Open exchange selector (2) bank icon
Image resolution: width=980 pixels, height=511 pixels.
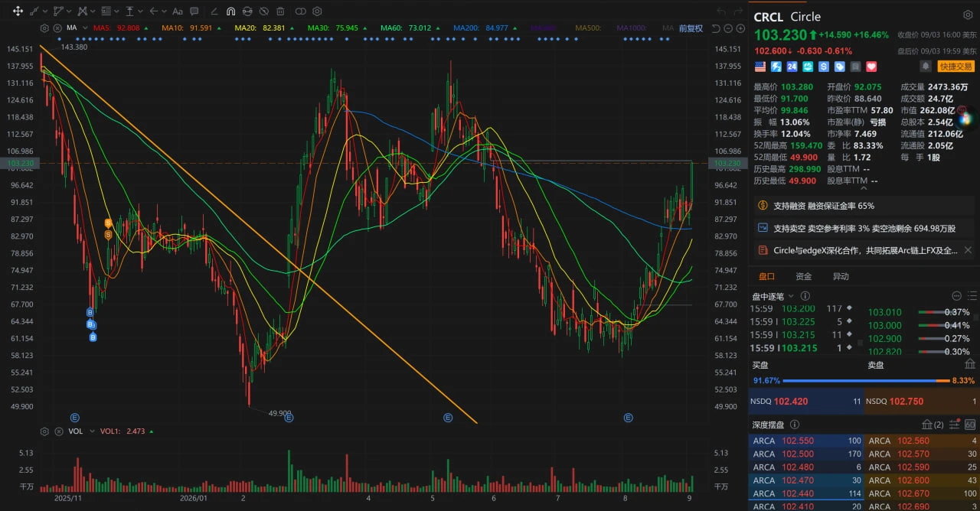933,425
